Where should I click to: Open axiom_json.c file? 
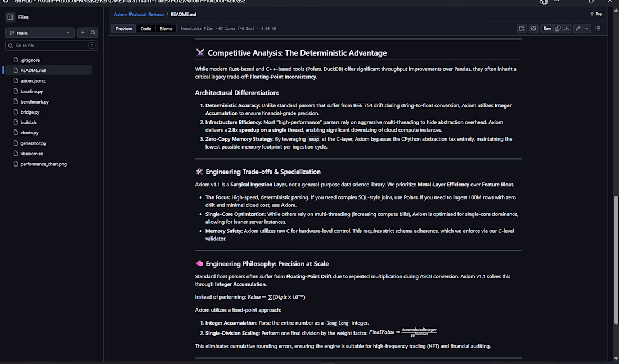(33, 81)
